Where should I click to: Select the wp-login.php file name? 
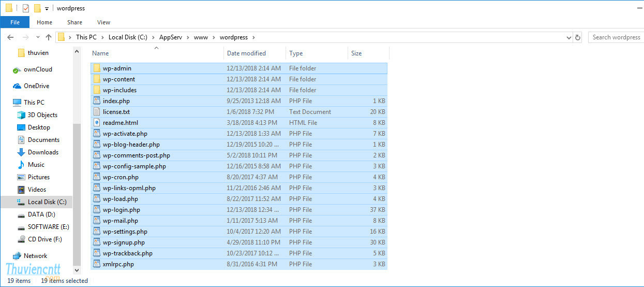(x=121, y=210)
